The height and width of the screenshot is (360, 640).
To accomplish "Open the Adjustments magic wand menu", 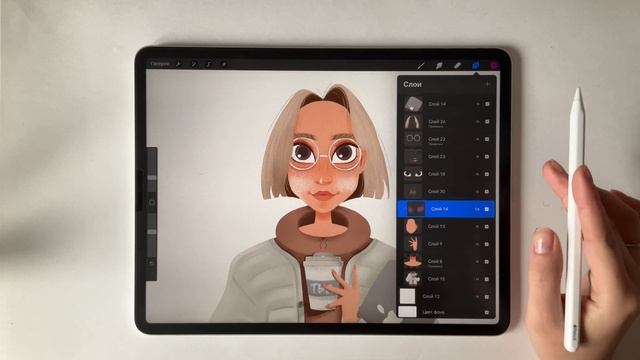I will point(193,64).
